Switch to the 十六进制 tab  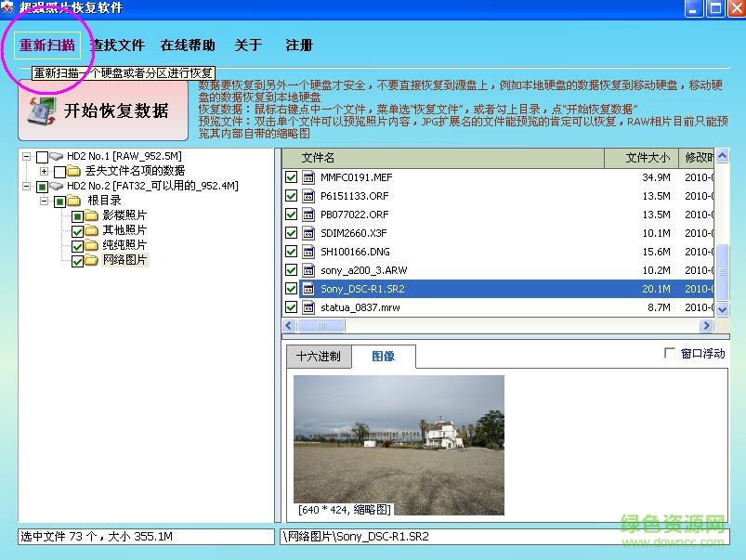[x=319, y=356]
